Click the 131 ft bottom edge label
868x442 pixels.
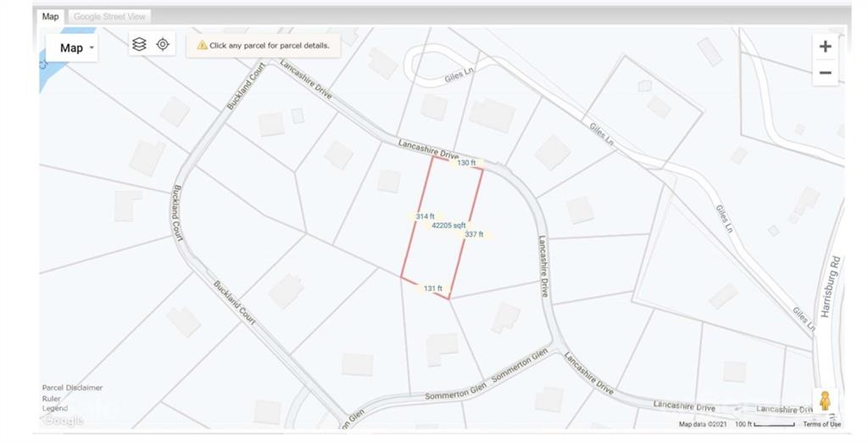point(432,288)
